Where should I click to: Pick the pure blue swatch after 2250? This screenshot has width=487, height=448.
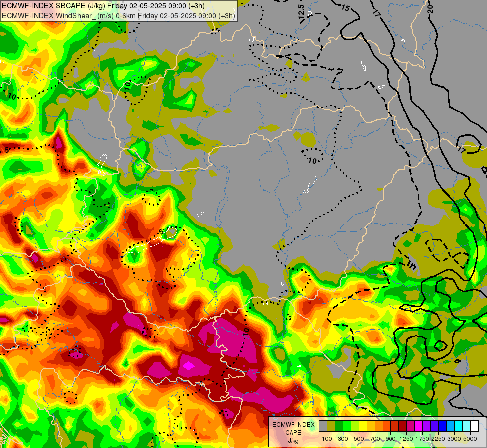pyautogui.click(x=443, y=426)
